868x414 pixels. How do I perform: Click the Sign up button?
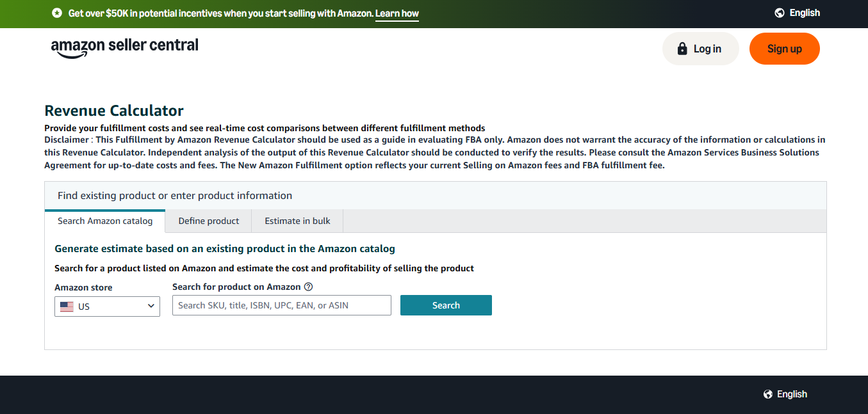coord(784,48)
